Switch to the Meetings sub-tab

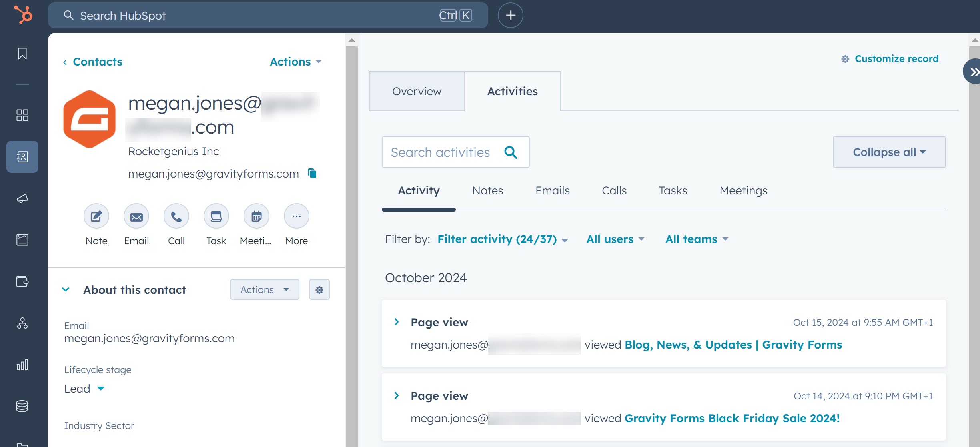pos(744,190)
